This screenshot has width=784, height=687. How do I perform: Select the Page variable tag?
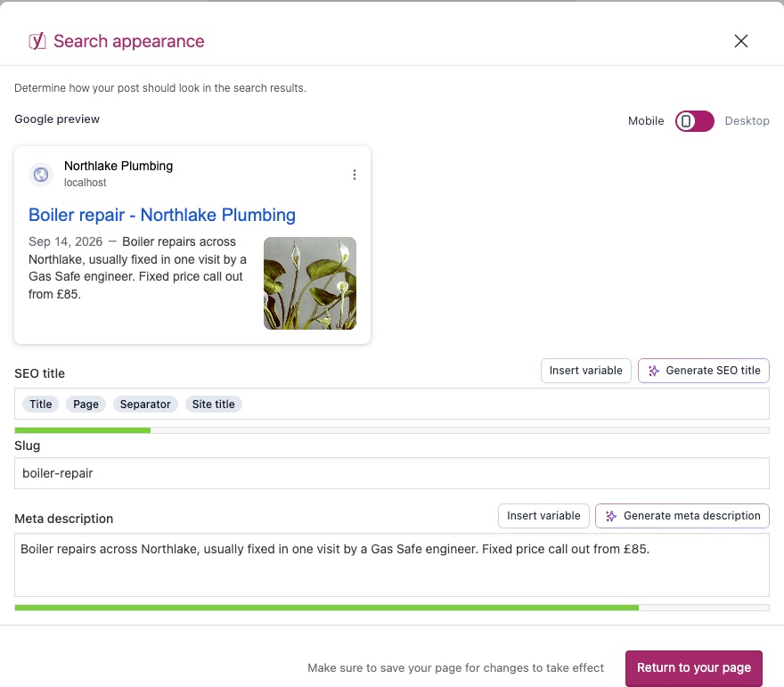coord(86,404)
